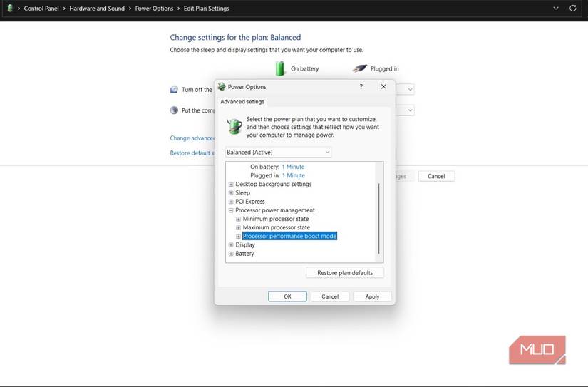Screen dimensions: 588x387
Task: Select Edit Plan Settings breadcrumb
Action: (x=206, y=9)
